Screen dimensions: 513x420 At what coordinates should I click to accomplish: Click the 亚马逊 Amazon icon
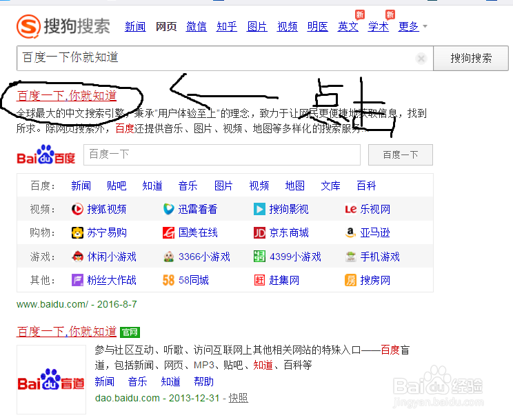point(350,232)
